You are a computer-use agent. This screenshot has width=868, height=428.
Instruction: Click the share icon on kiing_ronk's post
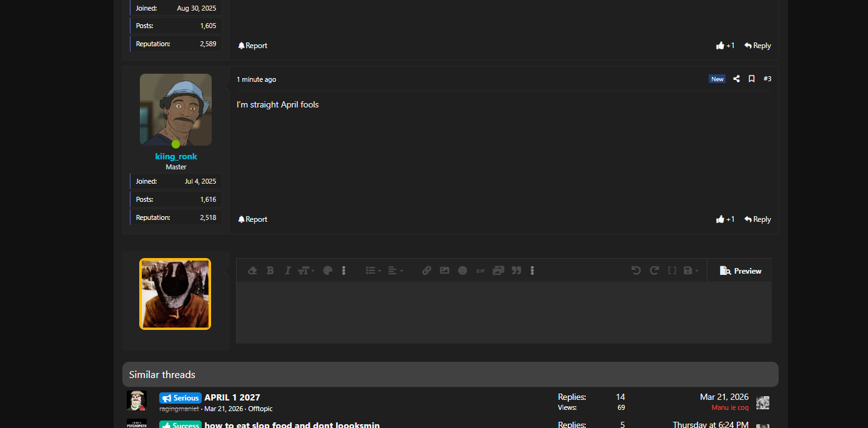[x=736, y=79]
